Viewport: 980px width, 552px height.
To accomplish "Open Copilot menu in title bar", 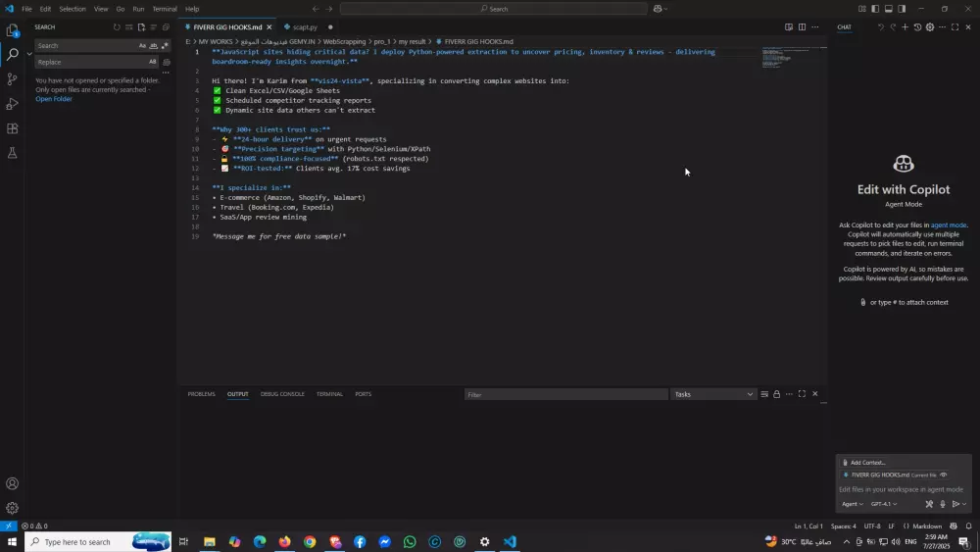I will [660, 9].
